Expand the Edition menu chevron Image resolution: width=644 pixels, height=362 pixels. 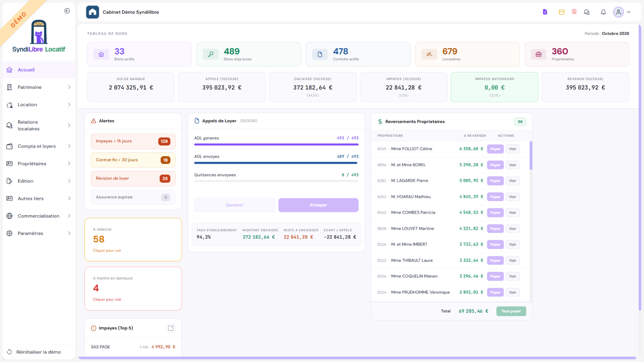69,181
